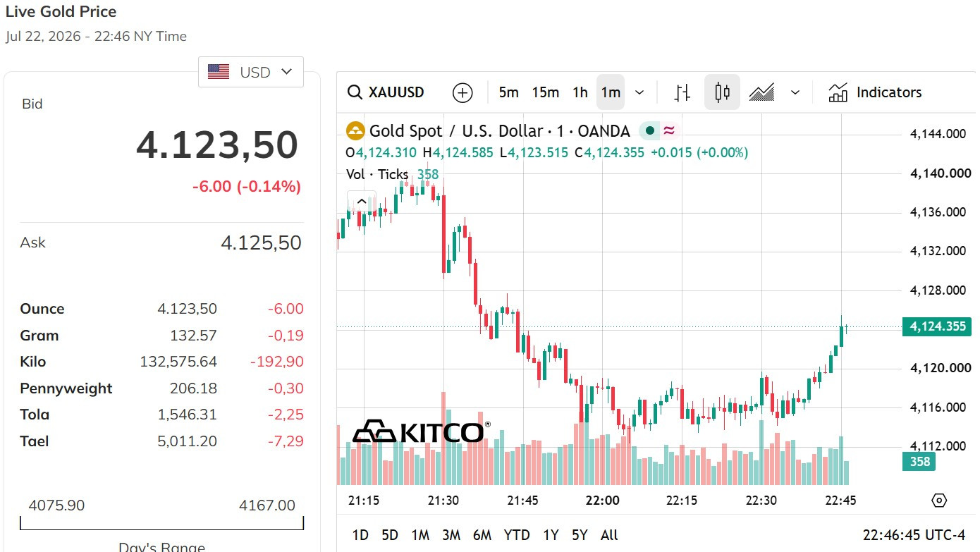Select the bars chart style icon
The width and height of the screenshot is (980, 552).
point(682,92)
